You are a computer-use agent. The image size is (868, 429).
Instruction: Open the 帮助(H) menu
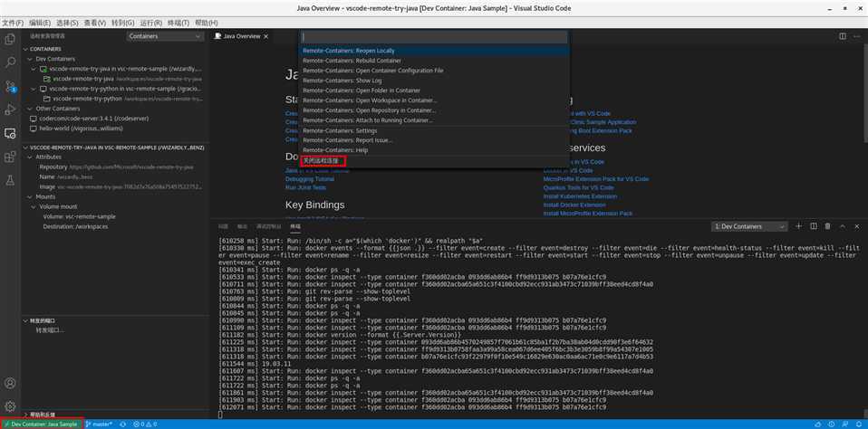point(206,23)
